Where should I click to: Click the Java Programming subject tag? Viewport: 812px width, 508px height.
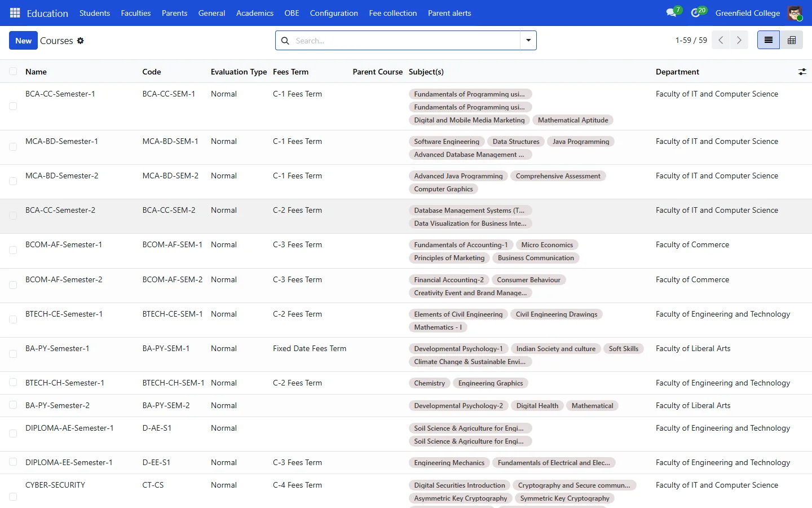(x=581, y=142)
